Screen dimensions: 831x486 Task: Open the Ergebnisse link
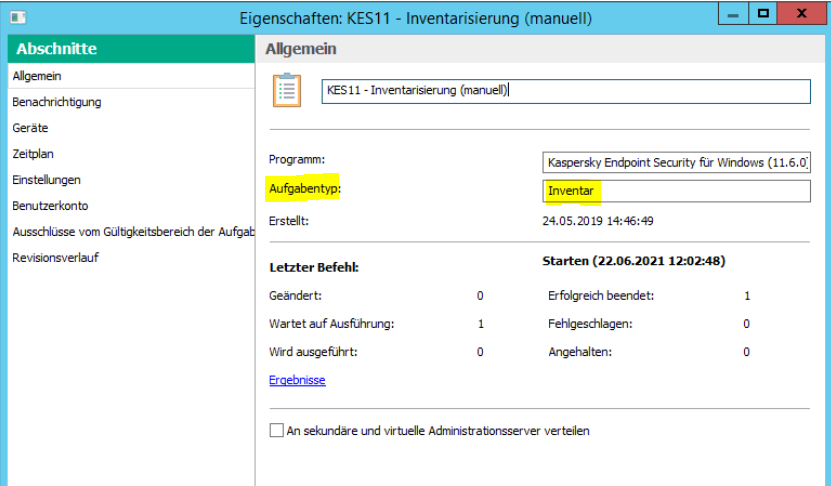pos(297,380)
